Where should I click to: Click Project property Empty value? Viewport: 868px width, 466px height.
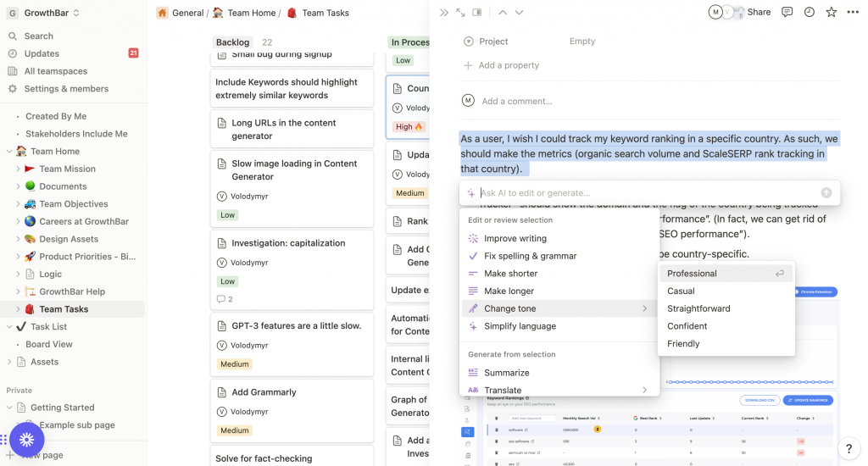pos(582,41)
